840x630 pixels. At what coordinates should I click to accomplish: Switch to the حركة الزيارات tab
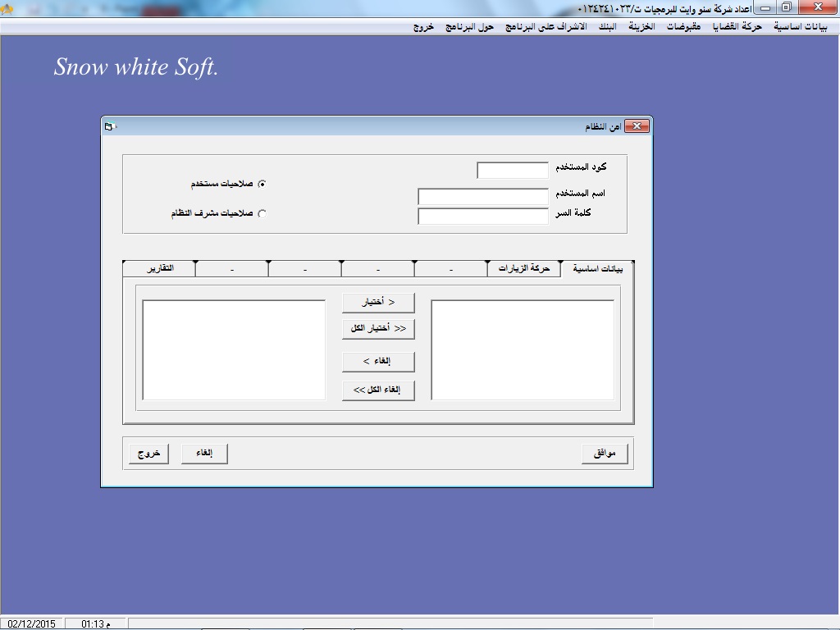click(x=523, y=268)
